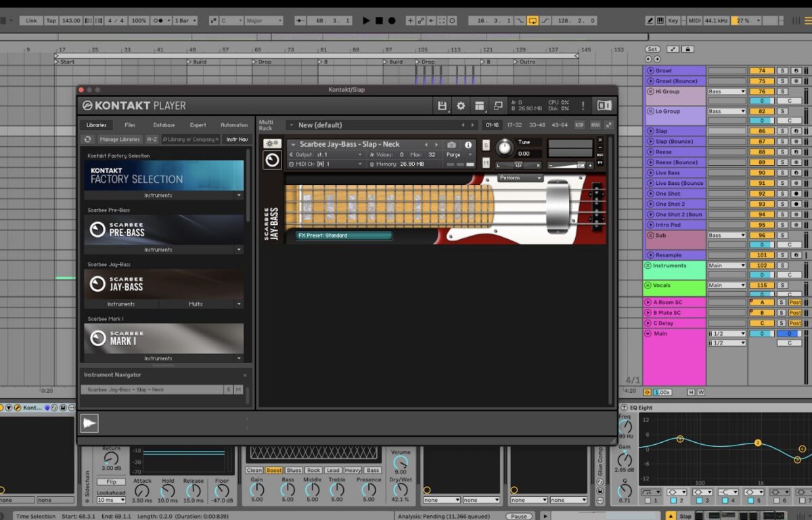The image size is (812, 520).
Task: Enable the Boost amp type
Action: pos(274,471)
